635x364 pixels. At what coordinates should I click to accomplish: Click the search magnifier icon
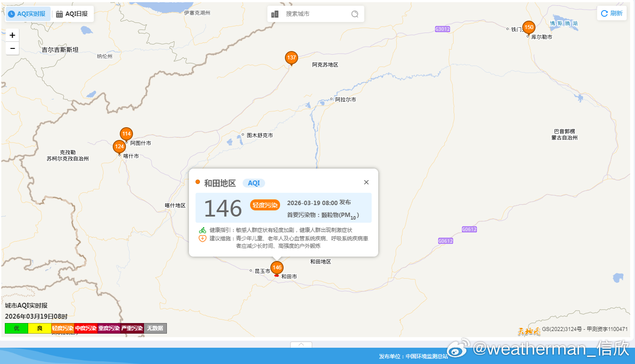click(x=354, y=14)
